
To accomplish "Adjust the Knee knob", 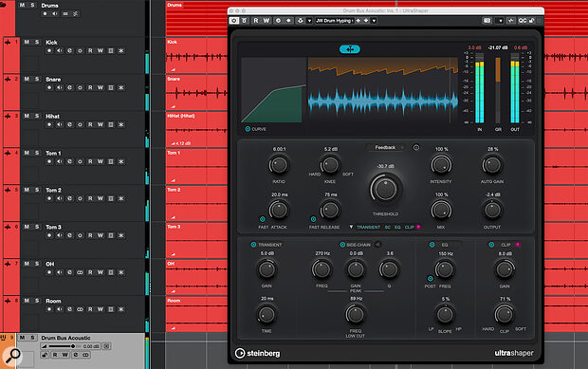I will point(330,165).
